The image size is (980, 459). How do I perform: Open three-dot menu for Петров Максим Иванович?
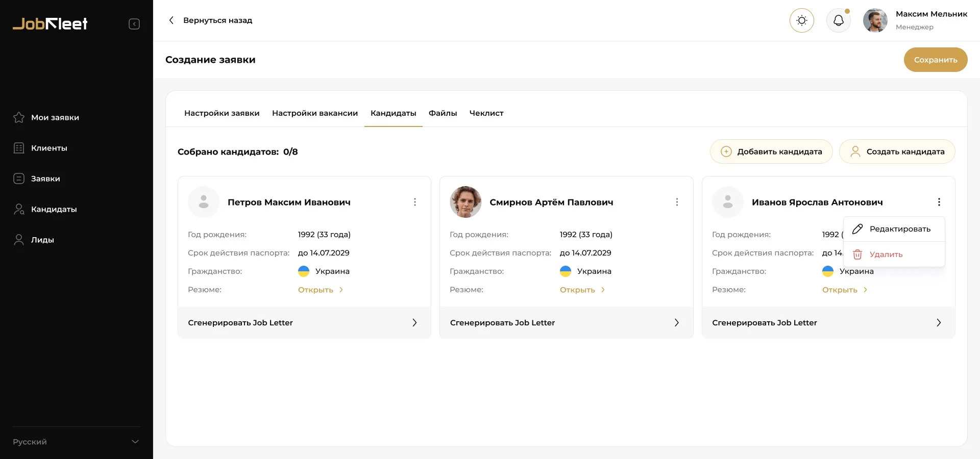point(414,202)
